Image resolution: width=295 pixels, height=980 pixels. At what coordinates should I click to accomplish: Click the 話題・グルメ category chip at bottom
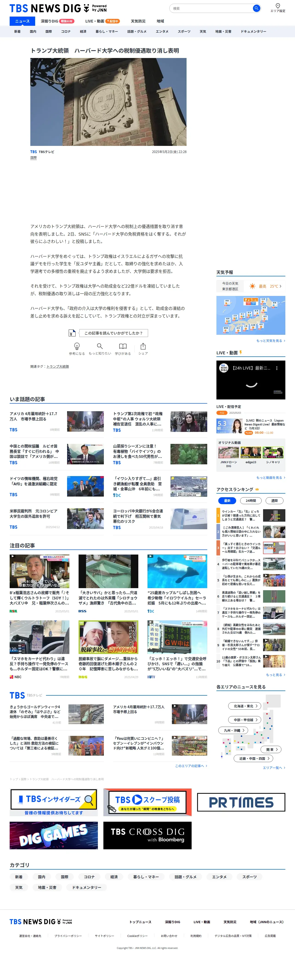click(186, 877)
